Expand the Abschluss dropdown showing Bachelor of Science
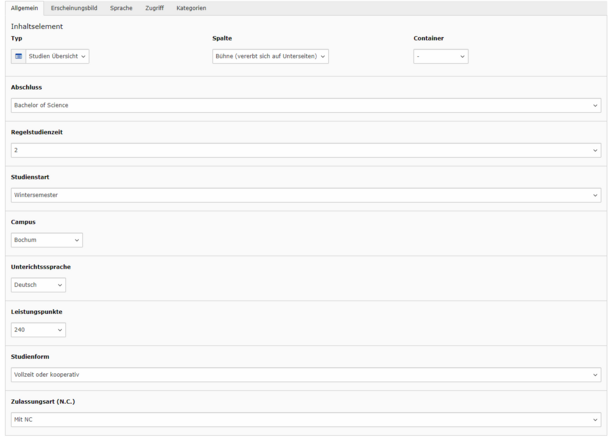The width and height of the screenshot is (610, 438). click(x=306, y=105)
